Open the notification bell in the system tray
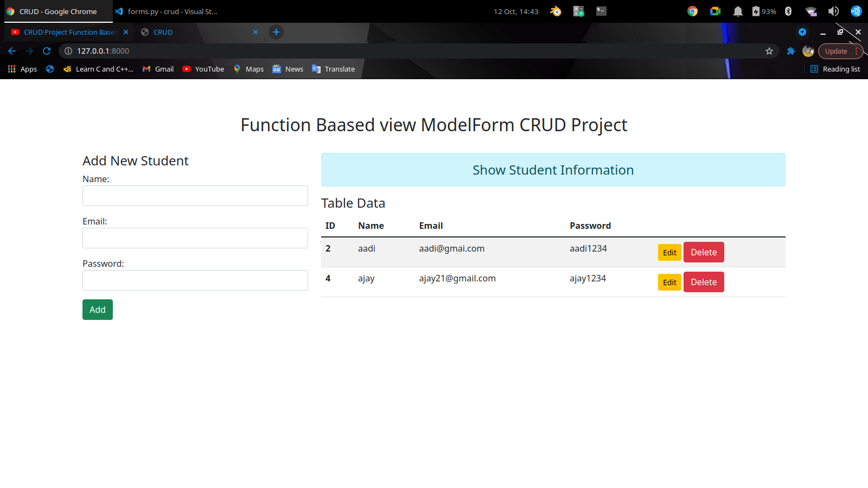Screen dimensions: 868x488 (x=738, y=11)
